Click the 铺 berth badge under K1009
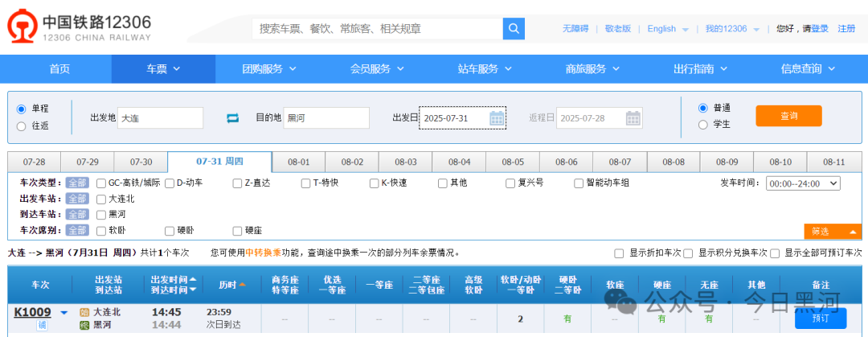The height and width of the screenshot is (337, 868). point(42,326)
